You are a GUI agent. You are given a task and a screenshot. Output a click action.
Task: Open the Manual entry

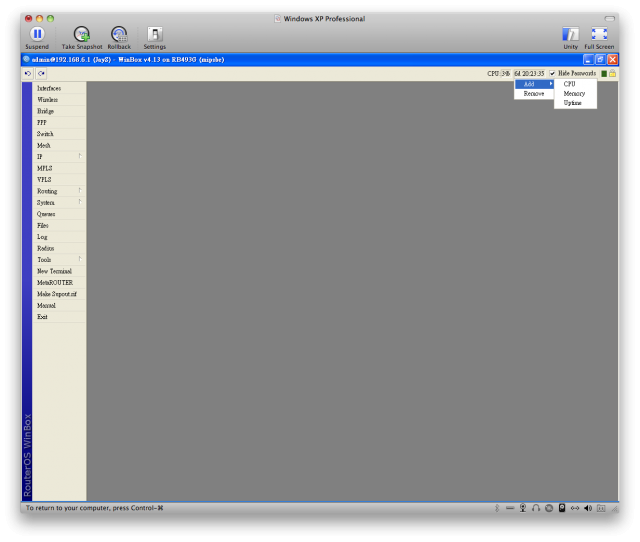coord(59,305)
